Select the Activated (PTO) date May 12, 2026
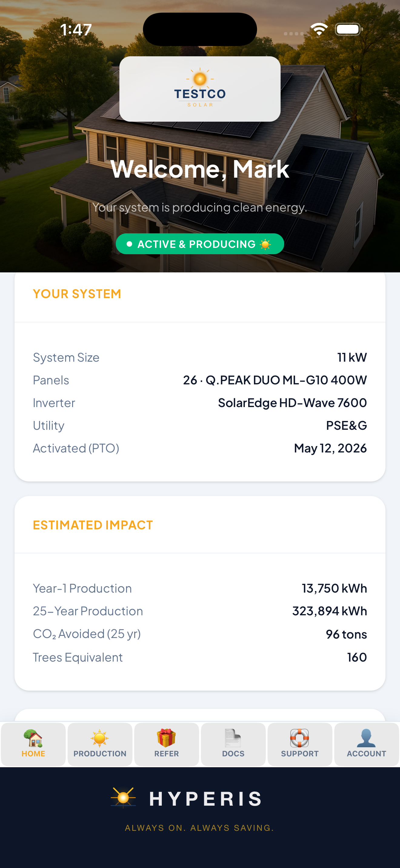Screen dimensions: 400x868 330,448
